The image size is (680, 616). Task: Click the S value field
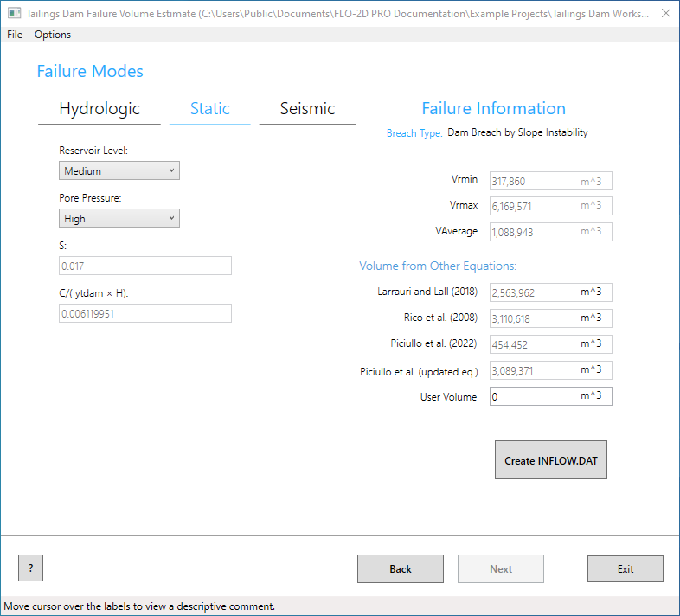tap(145, 266)
